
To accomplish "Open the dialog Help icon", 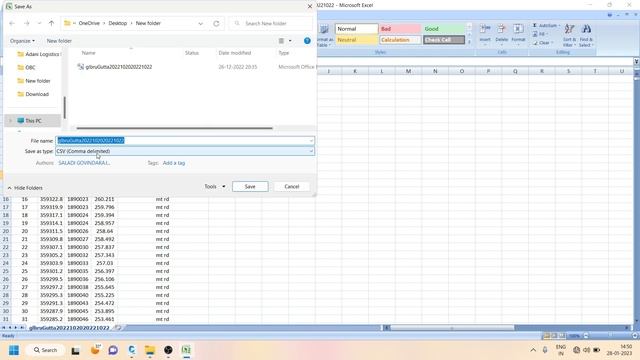I will click(307, 41).
